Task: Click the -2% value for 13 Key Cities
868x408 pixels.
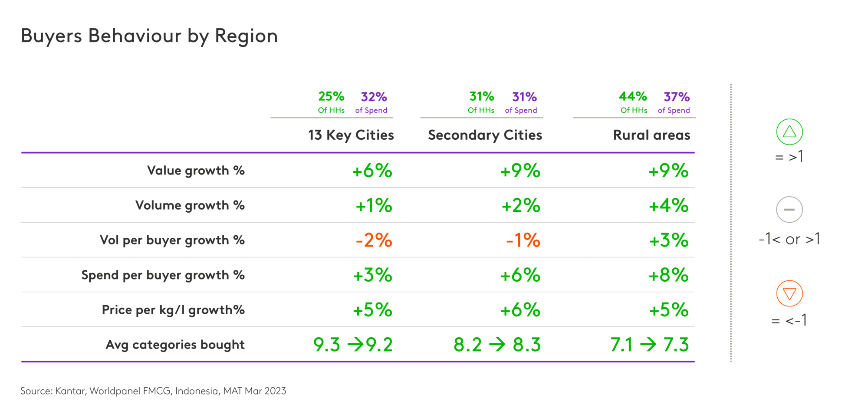Action: 374,240
